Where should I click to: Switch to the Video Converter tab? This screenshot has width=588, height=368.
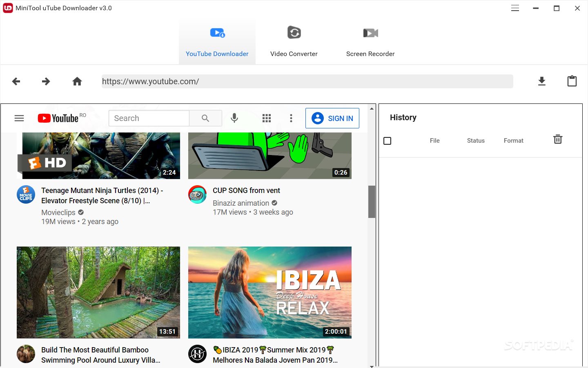[x=294, y=41]
